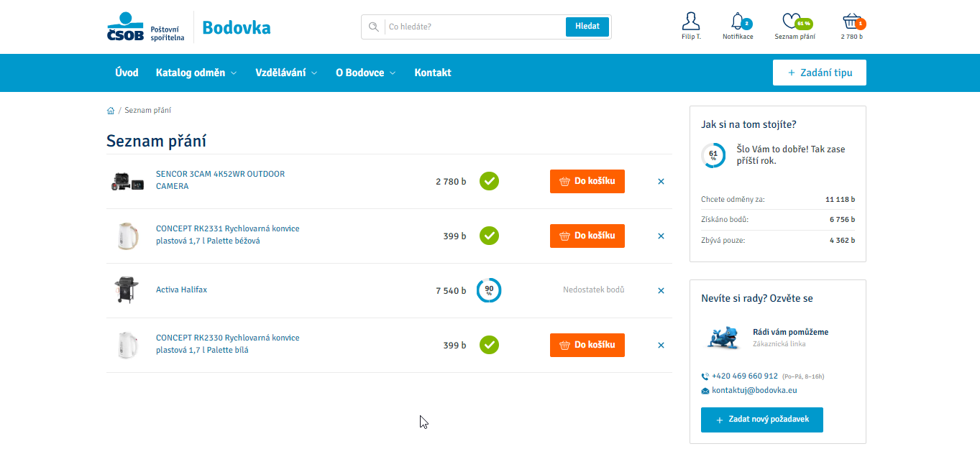
Task: Click the 7 540 b price
Action: (451, 291)
